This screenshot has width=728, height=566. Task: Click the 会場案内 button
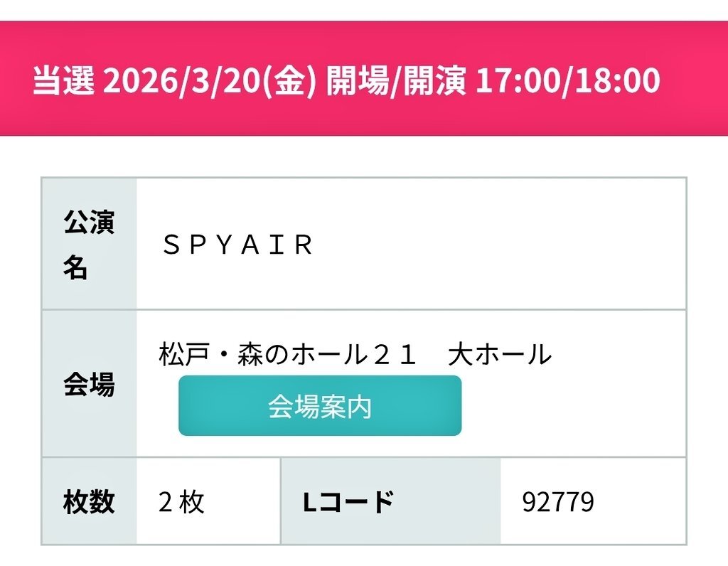click(319, 406)
